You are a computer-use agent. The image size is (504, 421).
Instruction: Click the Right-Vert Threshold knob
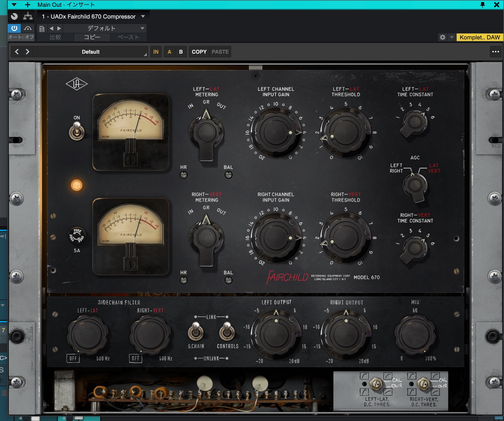point(346,238)
